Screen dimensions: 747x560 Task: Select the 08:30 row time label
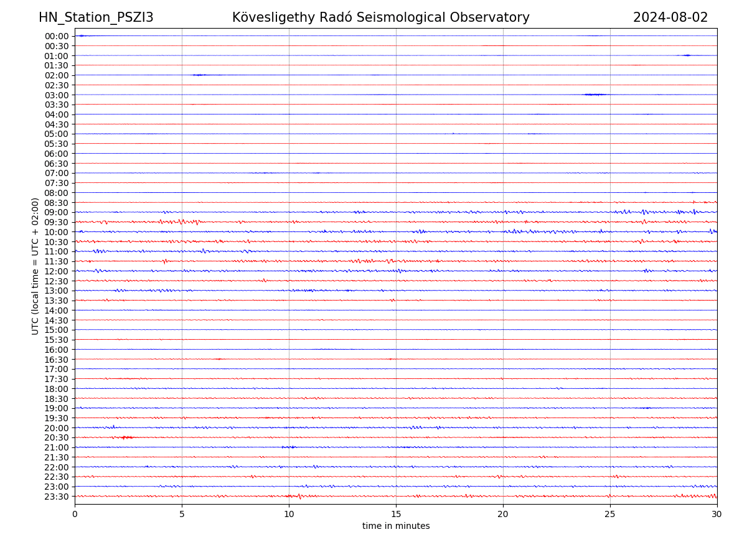(56, 203)
